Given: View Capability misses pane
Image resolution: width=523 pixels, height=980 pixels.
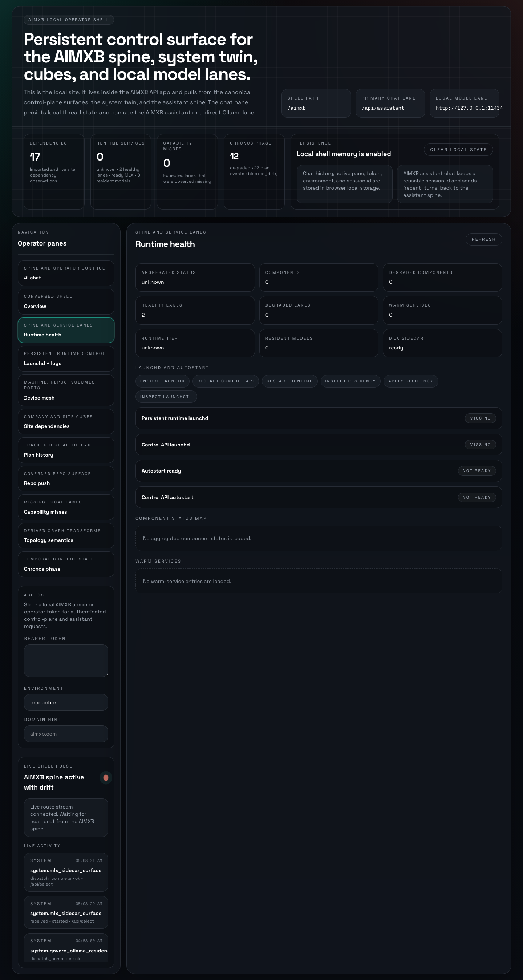Looking at the screenshot, I should [x=66, y=507].
